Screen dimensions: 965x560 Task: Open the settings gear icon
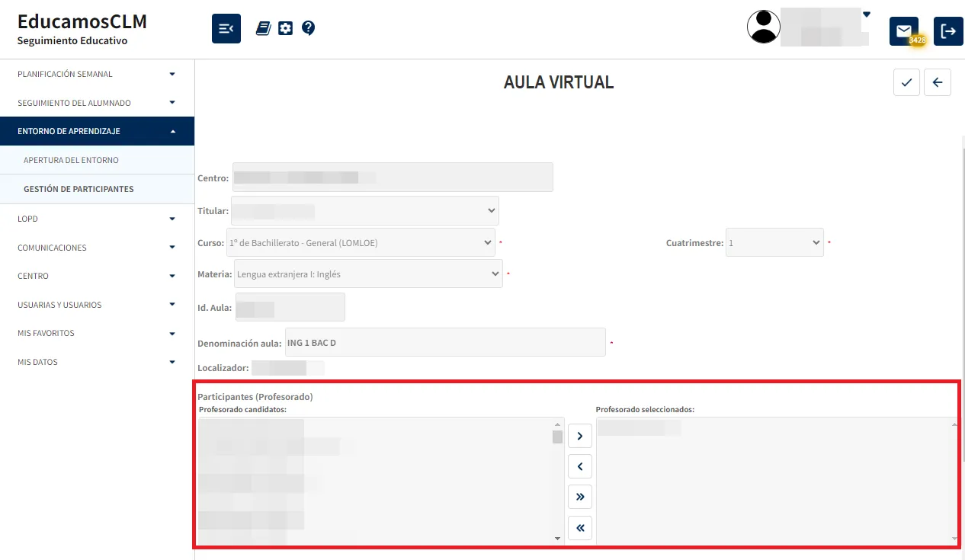pos(285,27)
